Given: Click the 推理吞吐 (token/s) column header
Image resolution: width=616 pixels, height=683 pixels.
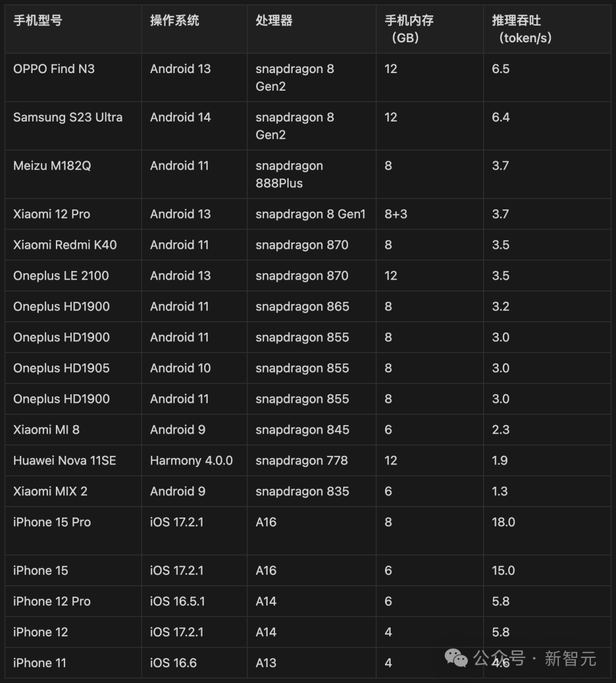Looking at the screenshot, I should point(521,29).
